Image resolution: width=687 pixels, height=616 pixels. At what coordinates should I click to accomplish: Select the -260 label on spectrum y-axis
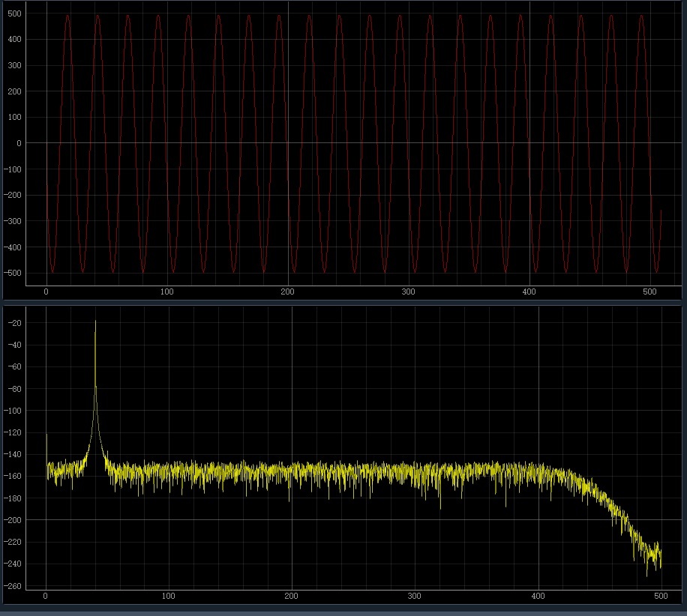[x=13, y=586]
